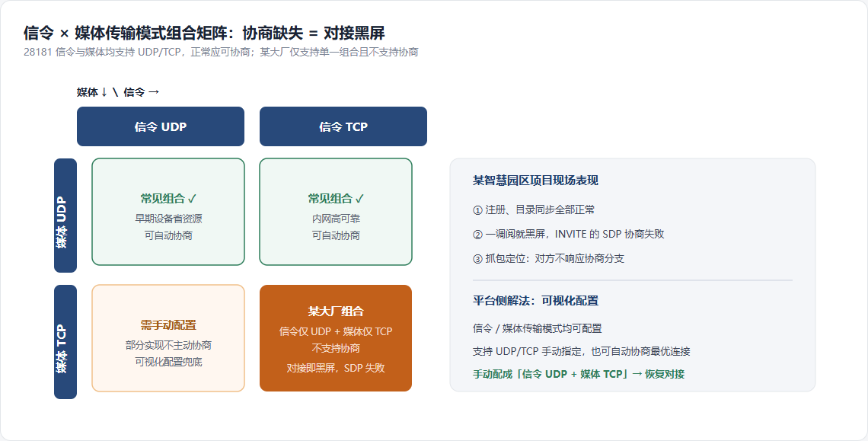Click 可视化配置兜底 text

tap(168, 362)
